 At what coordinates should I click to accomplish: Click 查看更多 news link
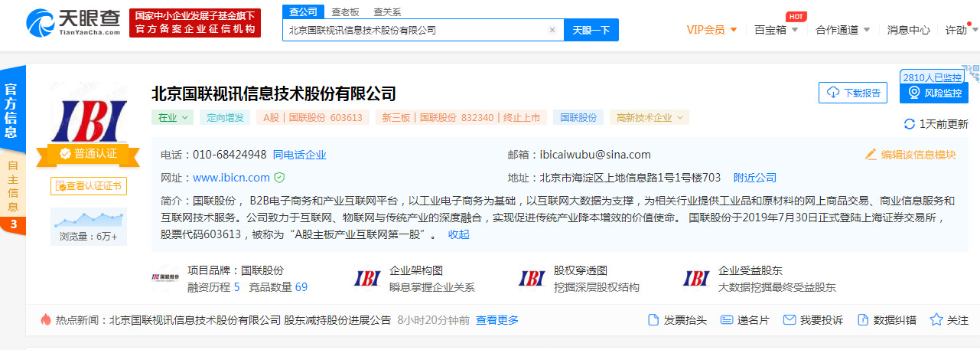coord(497,320)
